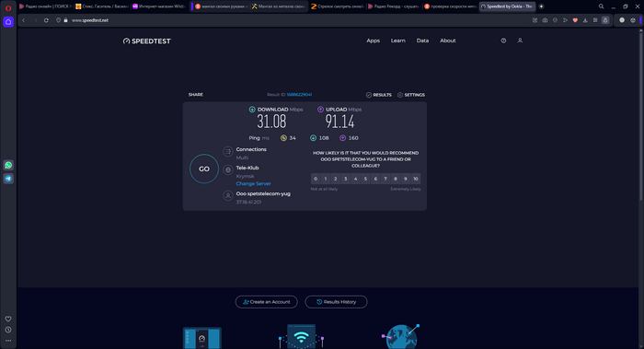Open Speedtest account user icon
Image resolution: width=644 pixels, height=349 pixels.
click(x=520, y=41)
